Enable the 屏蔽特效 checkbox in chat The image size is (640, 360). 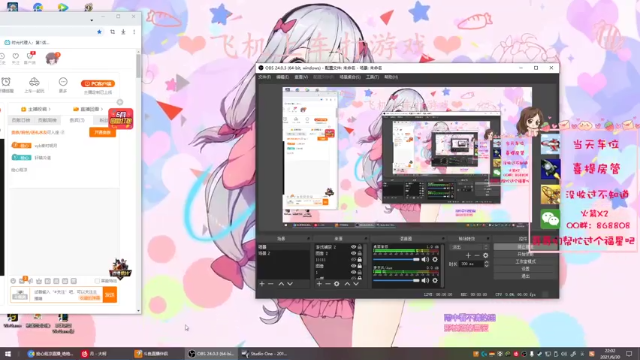(x=97, y=281)
